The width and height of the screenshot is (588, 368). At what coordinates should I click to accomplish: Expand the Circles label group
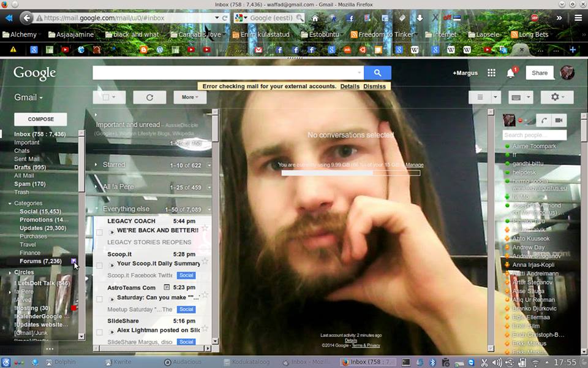point(10,272)
